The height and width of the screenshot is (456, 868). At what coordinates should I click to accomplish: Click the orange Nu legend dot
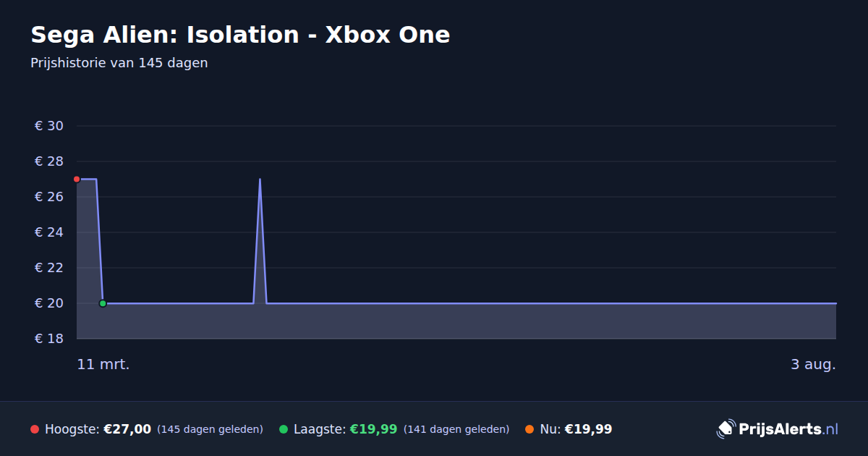click(x=529, y=429)
